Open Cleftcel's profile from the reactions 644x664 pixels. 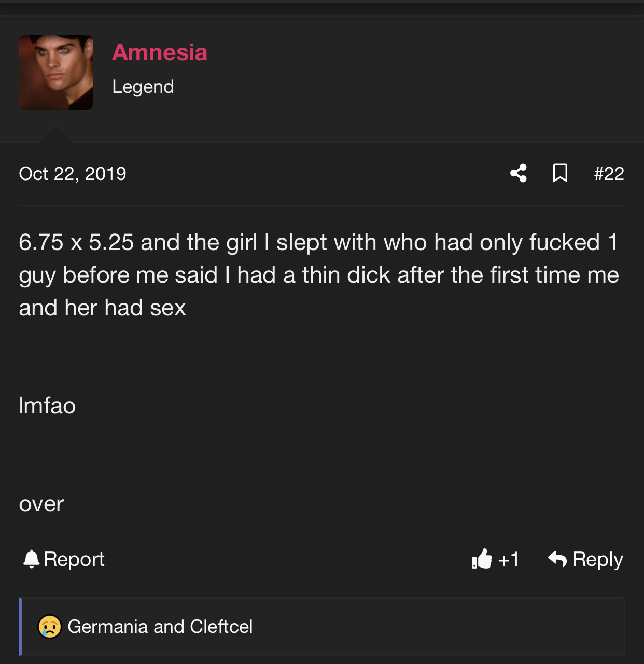(221, 627)
